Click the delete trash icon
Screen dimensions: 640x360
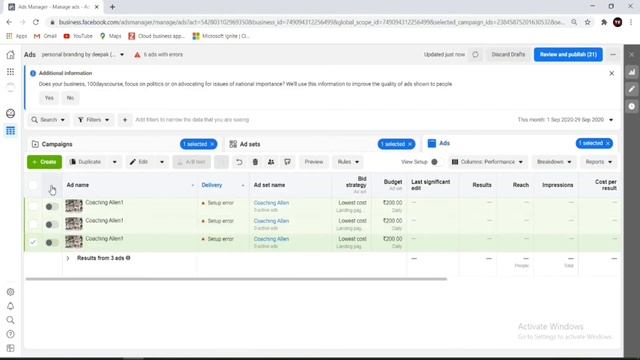coord(255,162)
